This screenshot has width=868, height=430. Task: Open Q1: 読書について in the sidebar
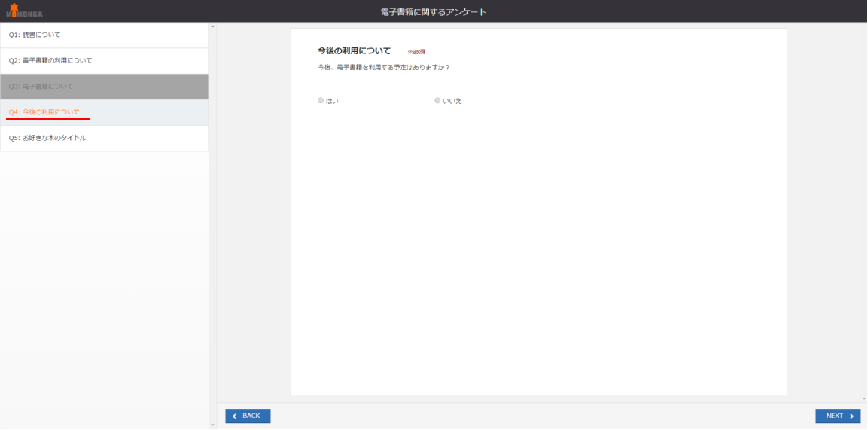104,35
